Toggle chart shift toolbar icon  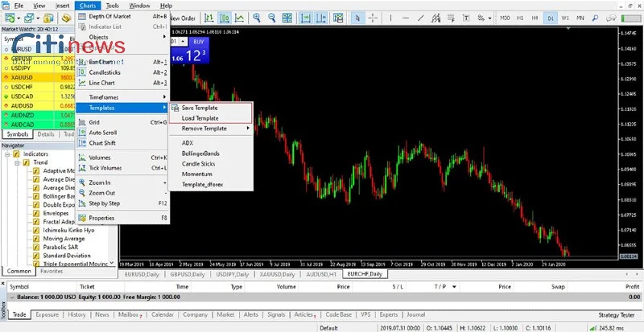pyautogui.click(x=321, y=18)
